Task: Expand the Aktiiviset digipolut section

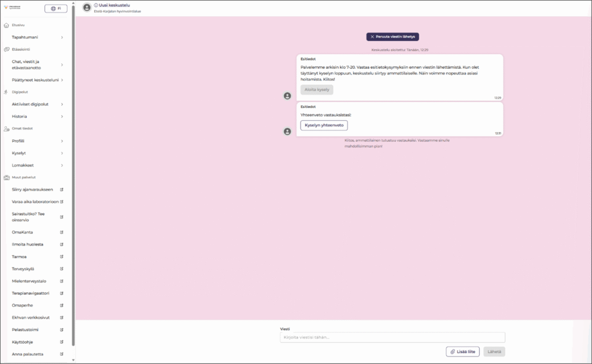Action: pos(37,104)
